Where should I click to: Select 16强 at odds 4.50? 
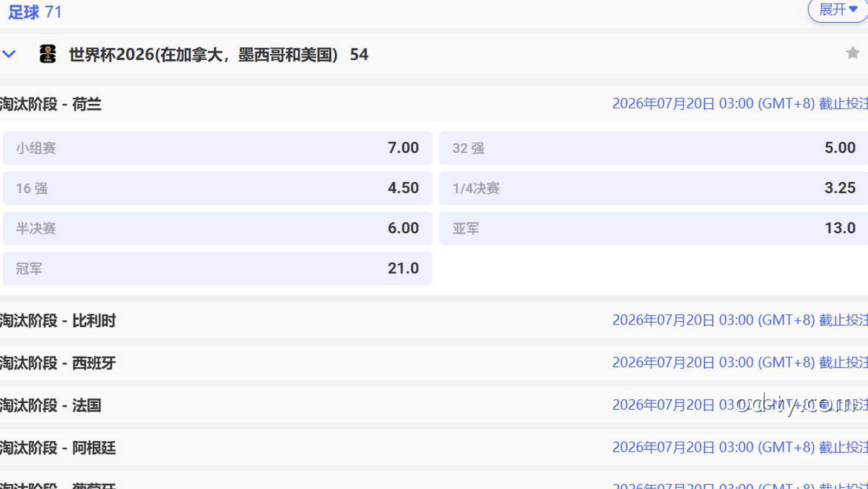point(217,188)
